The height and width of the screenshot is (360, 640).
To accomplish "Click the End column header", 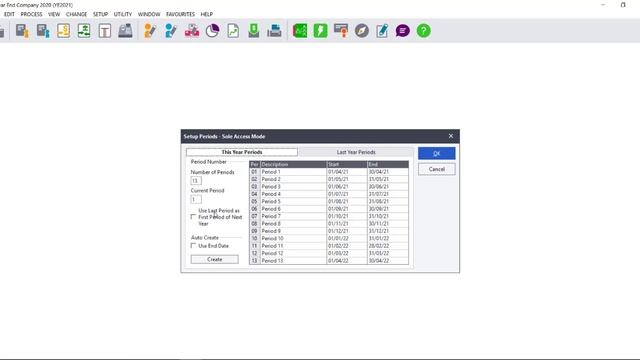I will coord(388,164).
